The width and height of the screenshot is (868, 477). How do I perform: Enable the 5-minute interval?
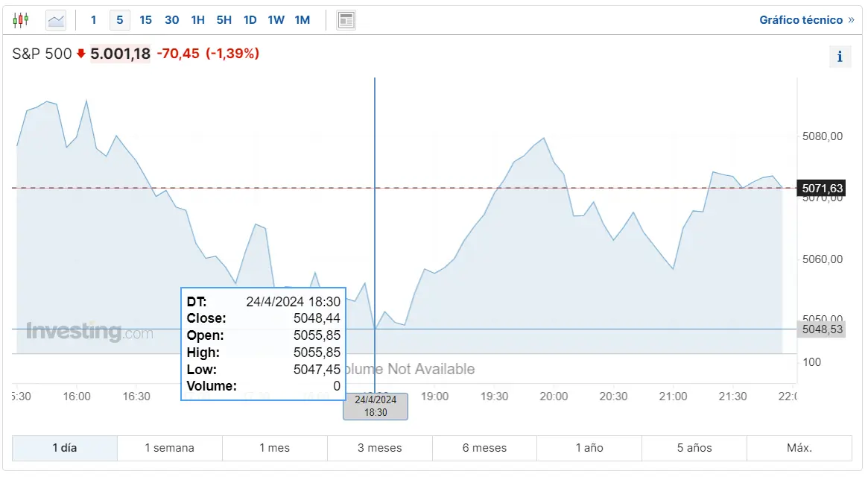(x=119, y=20)
